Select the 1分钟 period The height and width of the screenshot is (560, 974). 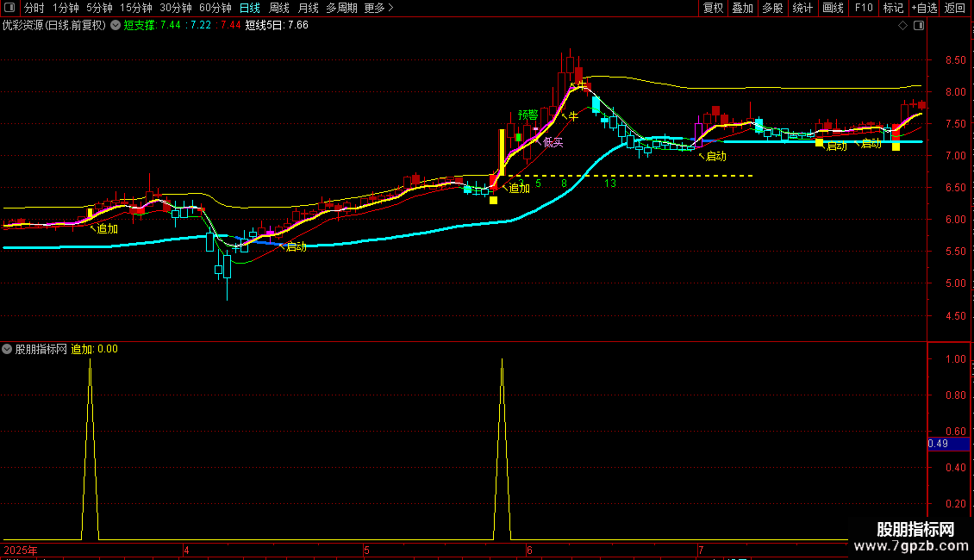(x=66, y=8)
